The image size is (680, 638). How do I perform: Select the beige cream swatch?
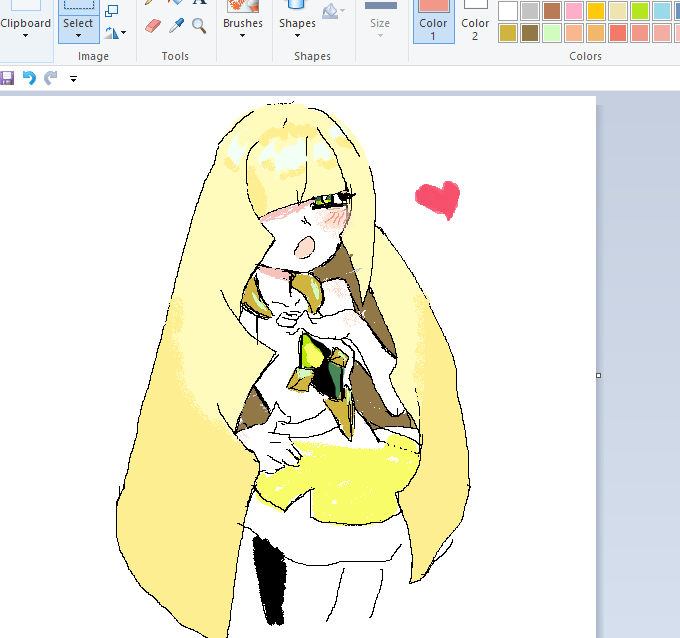click(618, 11)
